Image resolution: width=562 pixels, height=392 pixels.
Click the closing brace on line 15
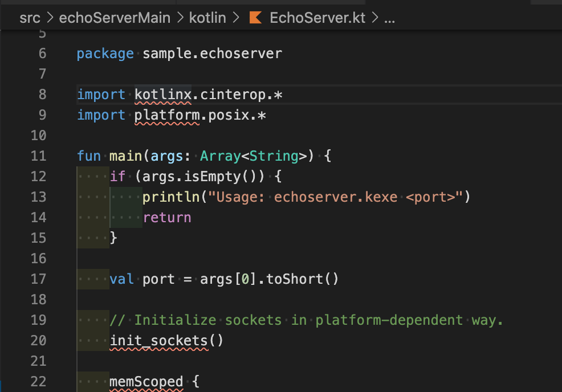click(x=113, y=238)
